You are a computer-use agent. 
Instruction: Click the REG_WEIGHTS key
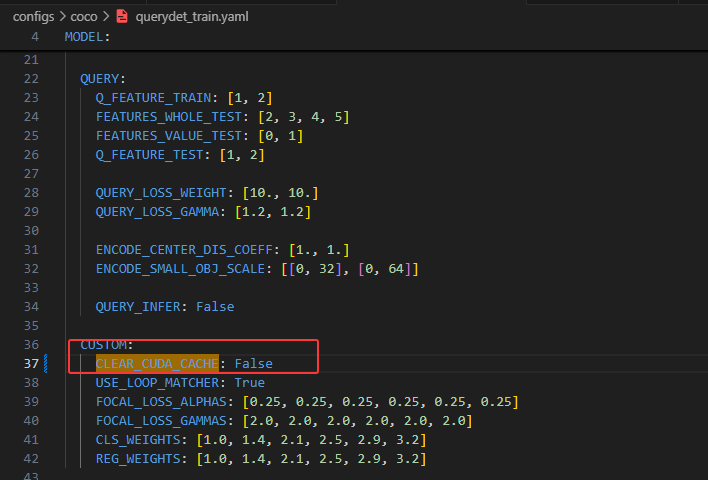pyautogui.click(x=138, y=458)
